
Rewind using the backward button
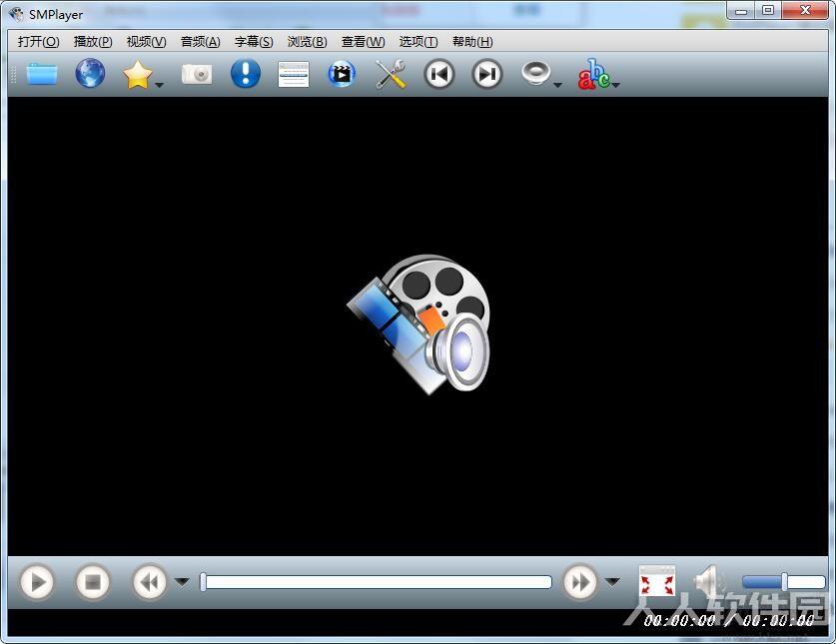[149, 582]
